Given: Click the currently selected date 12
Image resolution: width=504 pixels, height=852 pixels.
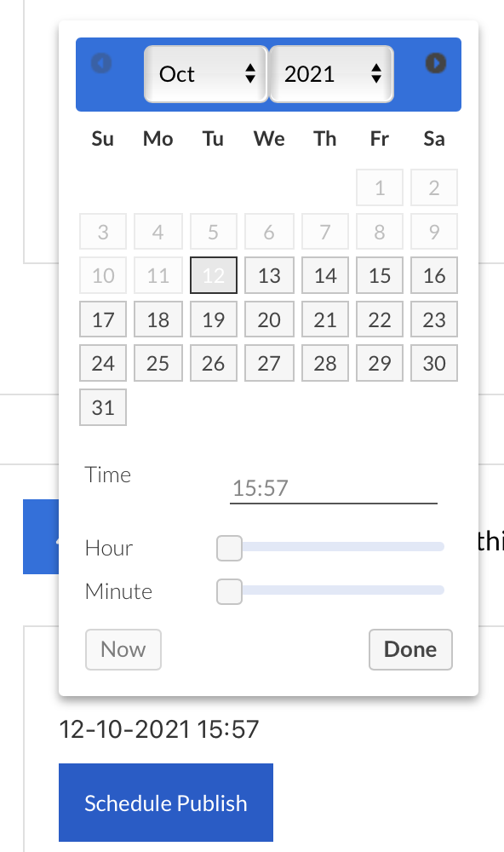Looking at the screenshot, I should click(213, 274).
